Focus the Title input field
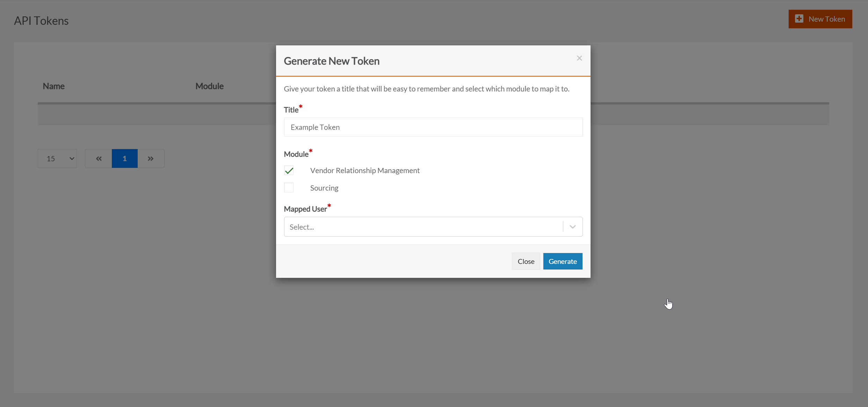This screenshot has height=407, width=868. [x=433, y=127]
